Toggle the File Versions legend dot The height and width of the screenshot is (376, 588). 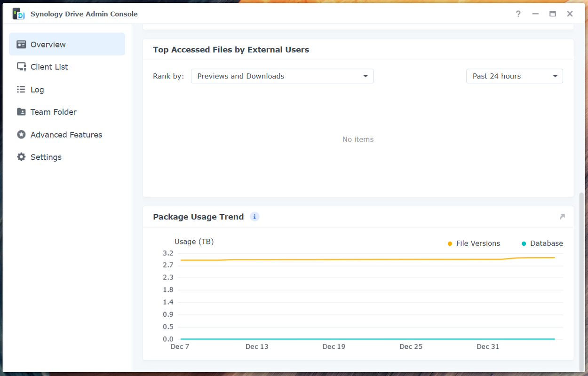click(x=450, y=243)
